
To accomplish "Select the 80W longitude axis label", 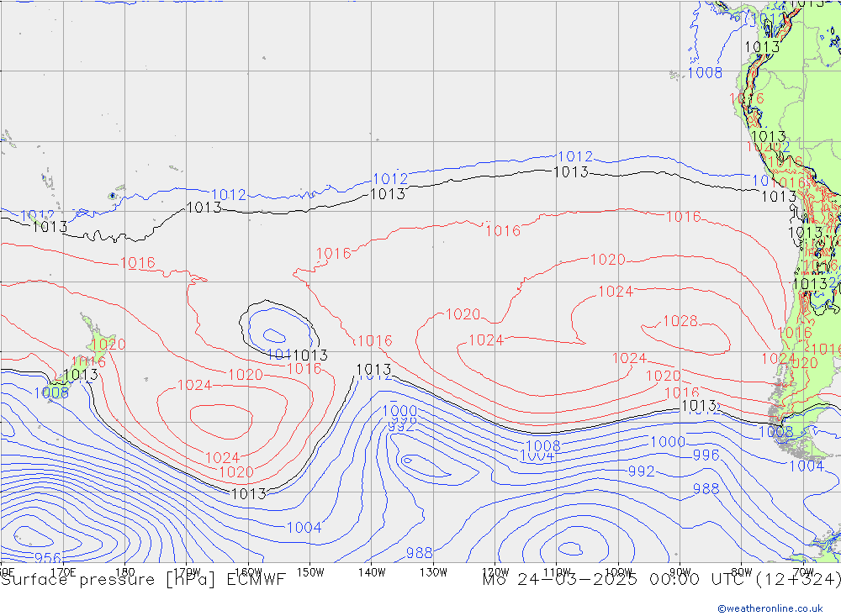I will pos(742,572).
